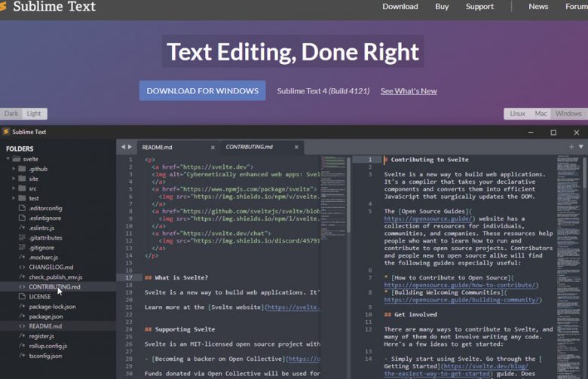
Task: Click the .gitattributes file icon
Action: pyautogui.click(x=22, y=237)
